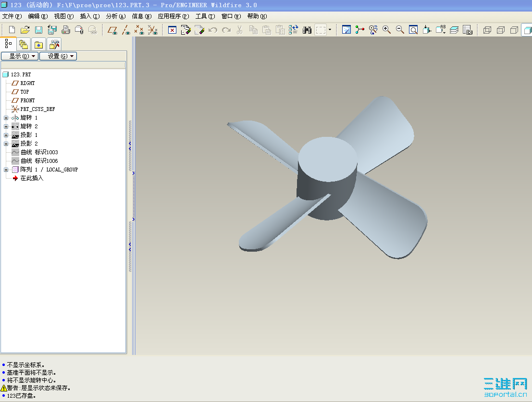Expand the 阵列 1 / LOCAL_GROUP node
Image resolution: width=532 pixels, height=402 pixels.
[6, 170]
